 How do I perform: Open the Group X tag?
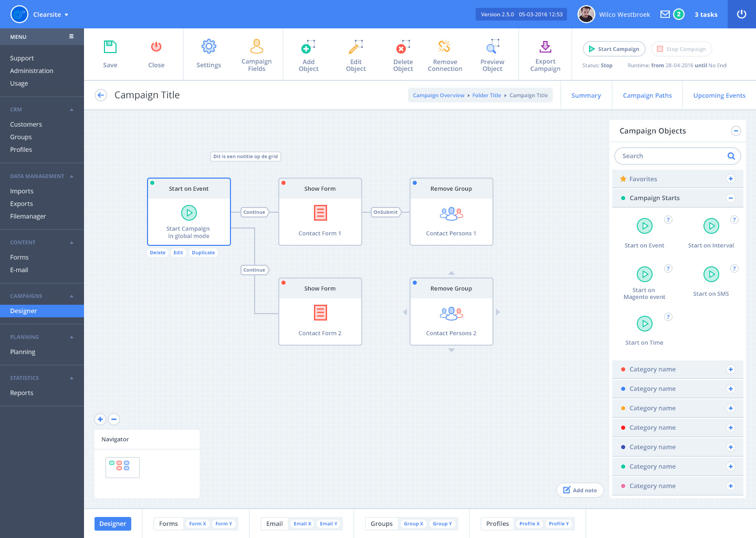[413, 524]
